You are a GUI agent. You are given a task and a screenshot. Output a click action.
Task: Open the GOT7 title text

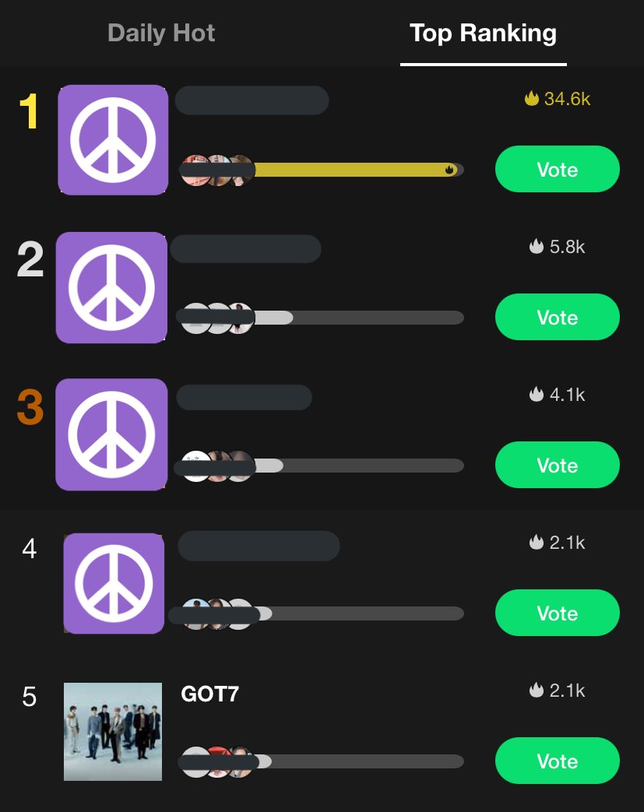click(209, 694)
